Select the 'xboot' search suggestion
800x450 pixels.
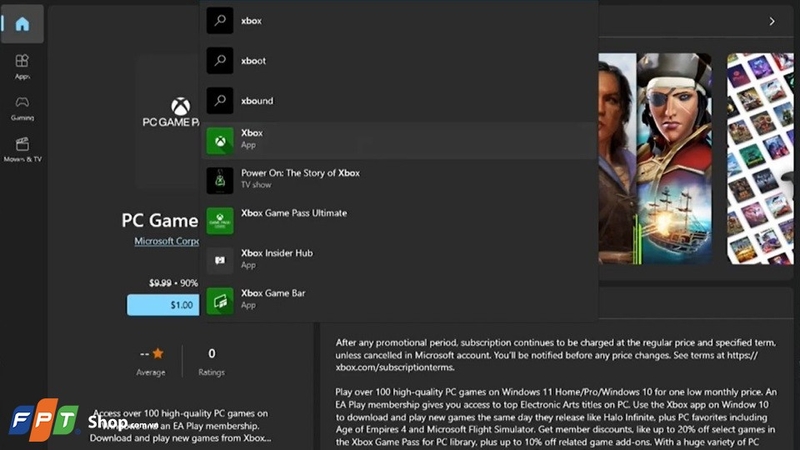coord(398,61)
